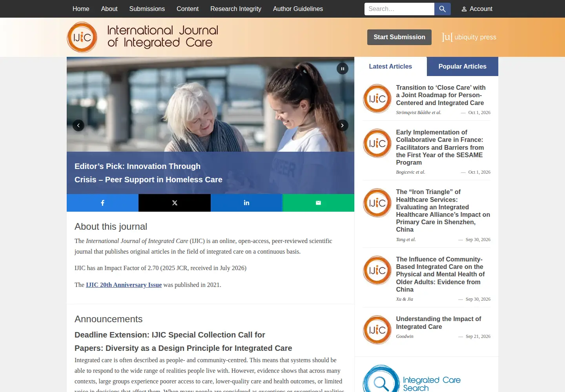Open the Submissions menu
Screen dimensions: 565x392
pos(147,9)
